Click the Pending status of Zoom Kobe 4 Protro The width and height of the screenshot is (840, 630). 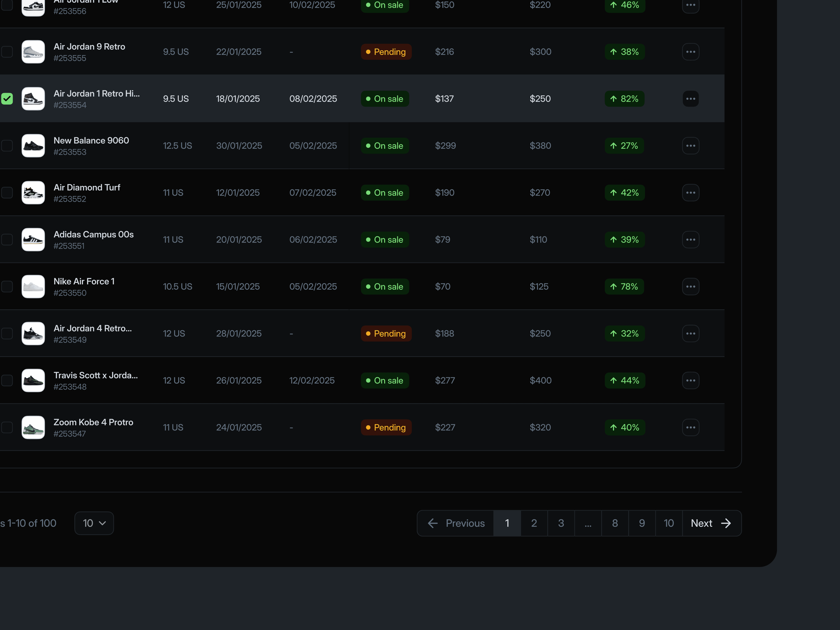[386, 428]
